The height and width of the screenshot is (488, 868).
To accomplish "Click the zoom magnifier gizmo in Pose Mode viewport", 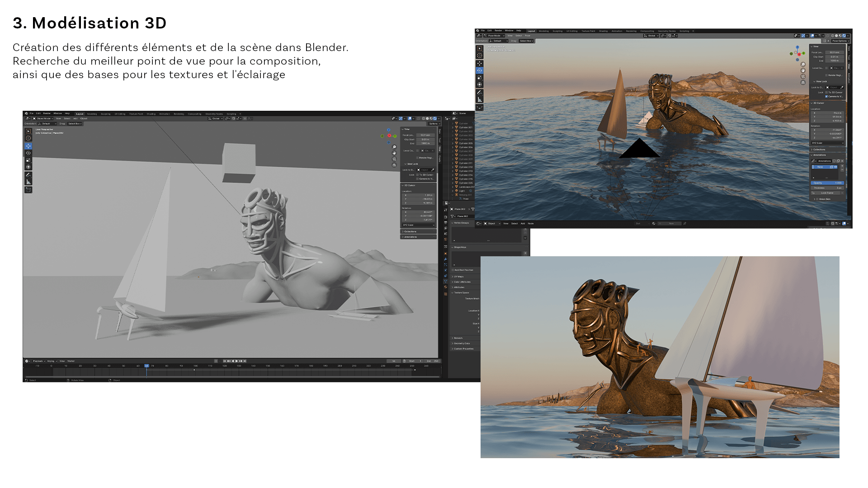I will point(803,65).
